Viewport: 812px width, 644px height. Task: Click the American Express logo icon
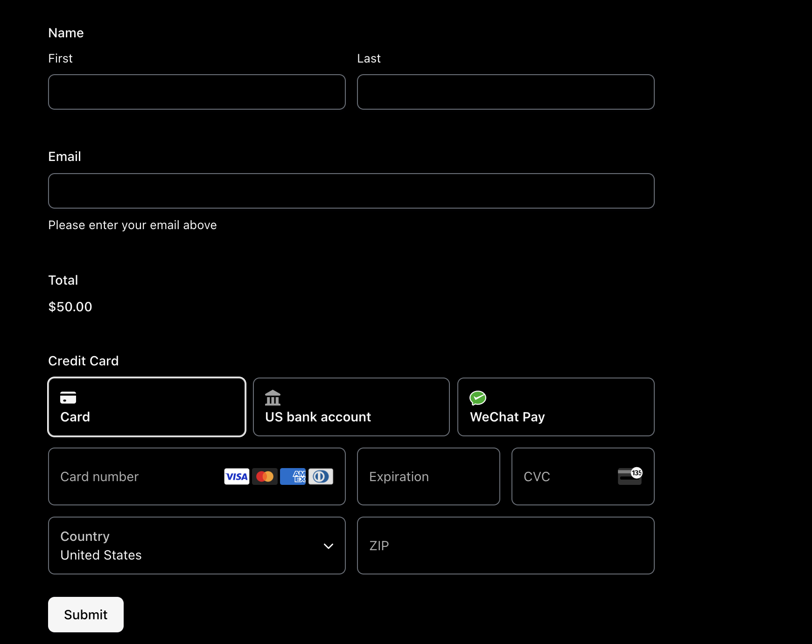[293, 476]
